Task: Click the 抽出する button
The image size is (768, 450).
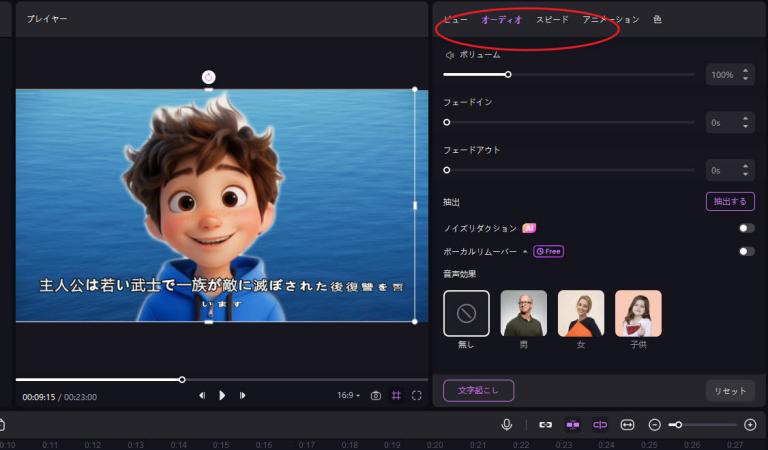Action: [730, 201]
